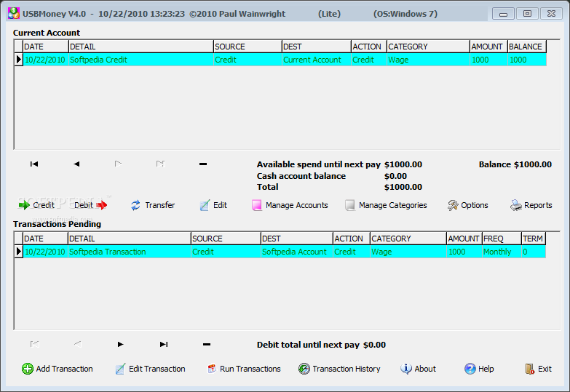
Task: Open Transfer via its label
Action: (160, 205)
